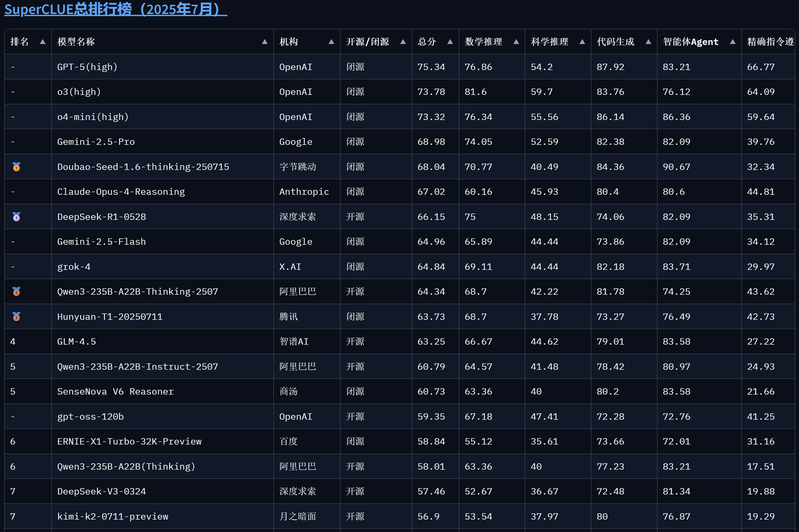The width and height of the screenshot is (799, 532).
Task: Click the 智能体Agent header label
Action: pyautogui.click(x=691, y=42)
